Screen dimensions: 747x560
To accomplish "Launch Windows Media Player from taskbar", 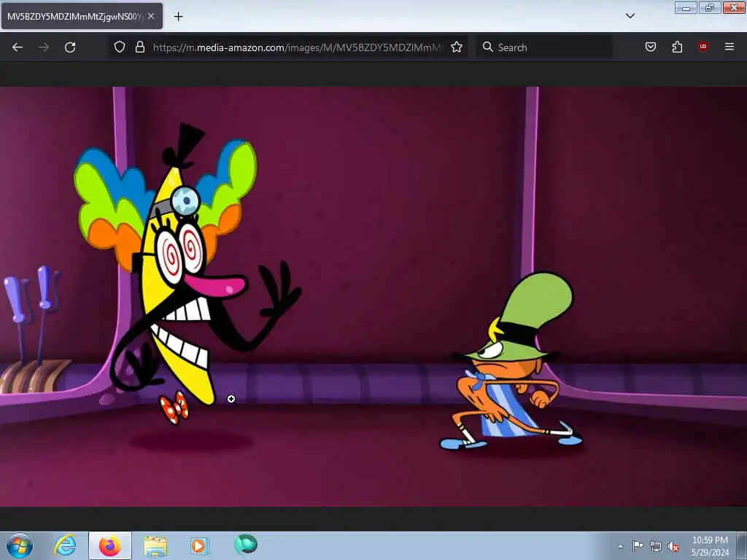I will tap(198, 545).
